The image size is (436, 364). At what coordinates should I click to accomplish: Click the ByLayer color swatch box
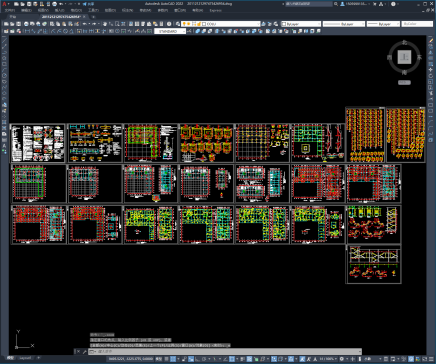[284, 24]
